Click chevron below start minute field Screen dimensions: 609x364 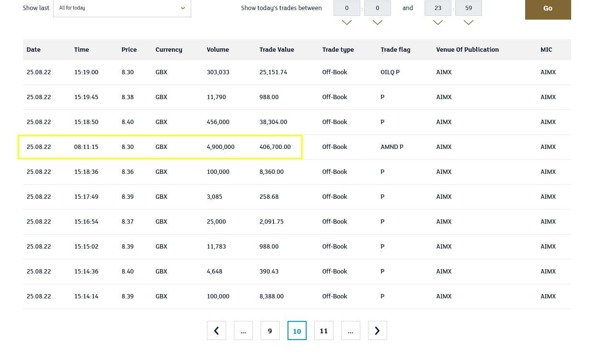coord(377,23)
